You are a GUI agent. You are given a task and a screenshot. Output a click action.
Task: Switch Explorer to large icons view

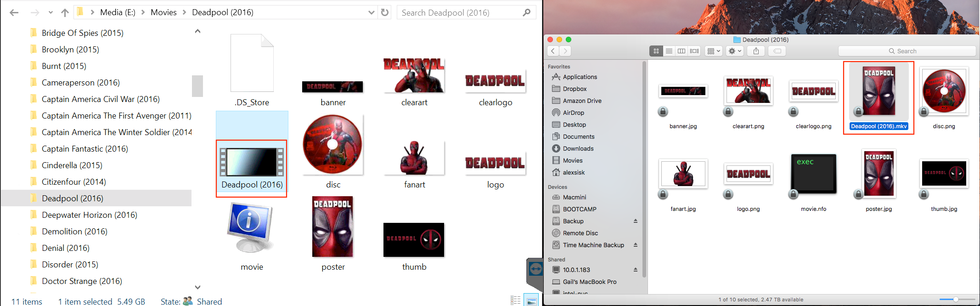pyautogui.click(x=531, y=300)
